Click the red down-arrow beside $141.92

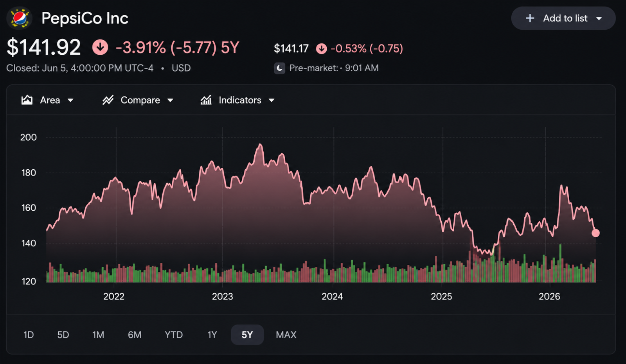click(100, 47)
